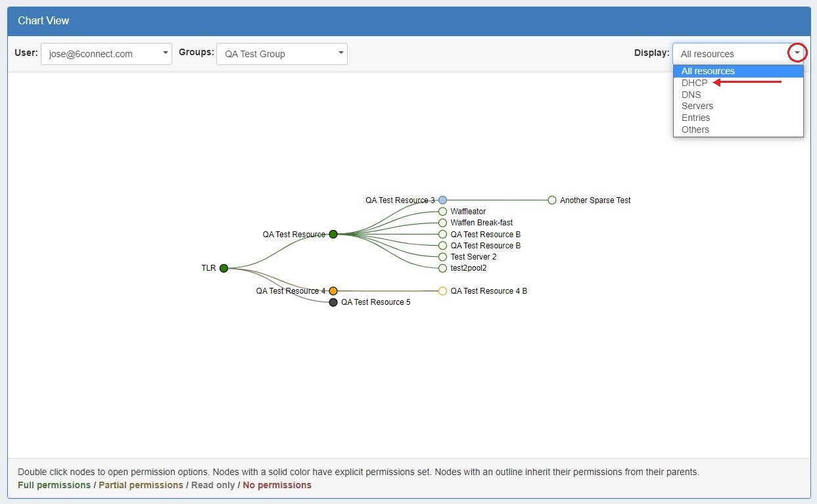Select the highlighted All resources option

708,71
